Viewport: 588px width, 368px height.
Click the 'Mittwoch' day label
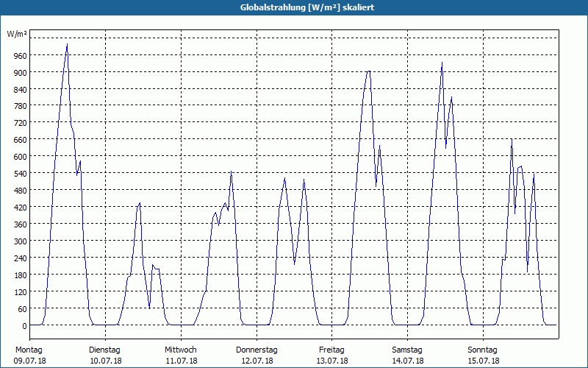[x=180, y=350]
